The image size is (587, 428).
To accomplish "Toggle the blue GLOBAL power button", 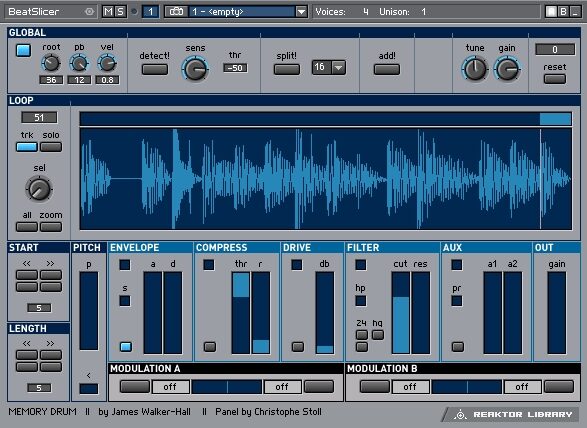I will [24, 50].
